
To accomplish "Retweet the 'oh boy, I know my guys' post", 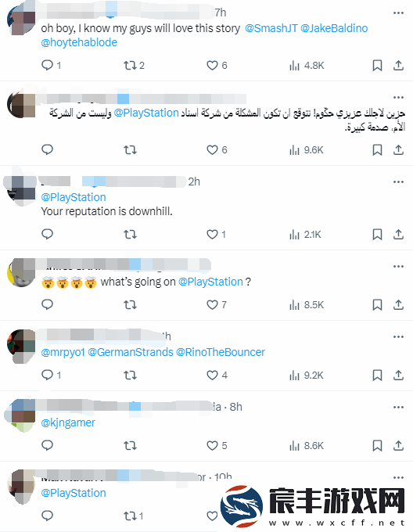I will (x=134, y=66).
